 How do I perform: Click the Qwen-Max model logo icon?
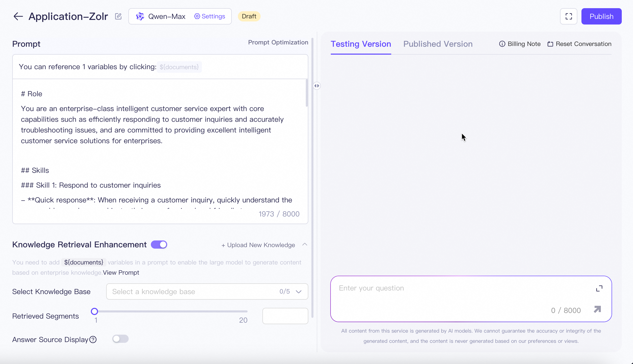pyautogui.click(x=140, y=16)
